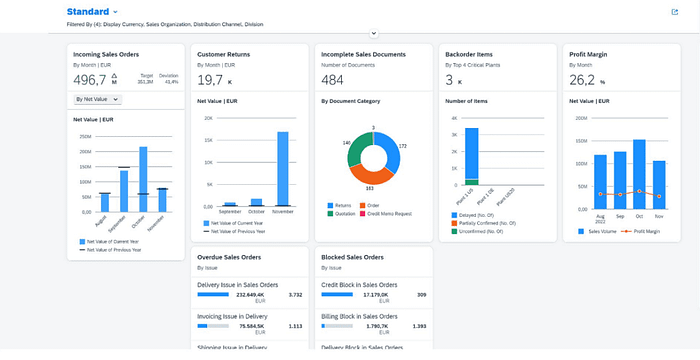700x360 pixels.
Task: Select the November bar in Customer Returns
Action: [283, 169]
